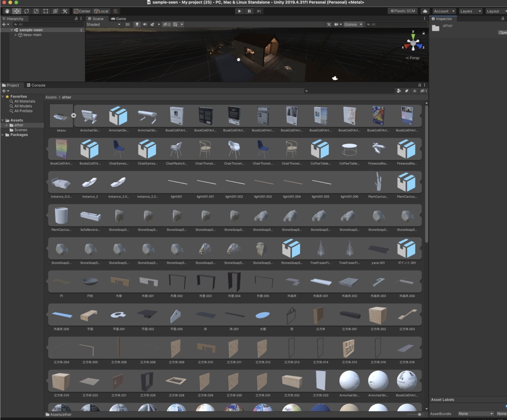Open the Layout dropdown at top right
Image resolution: width=507 pixels, height=420 pixels.
tap(496, 10)
